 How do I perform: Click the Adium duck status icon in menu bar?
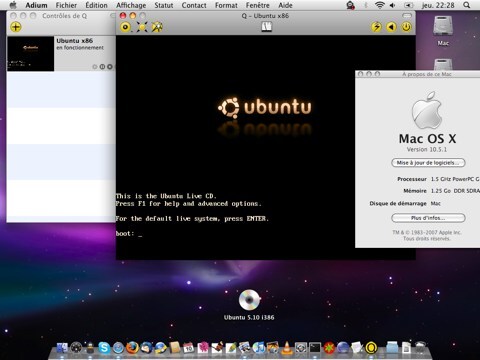click(x=350, y=5)
